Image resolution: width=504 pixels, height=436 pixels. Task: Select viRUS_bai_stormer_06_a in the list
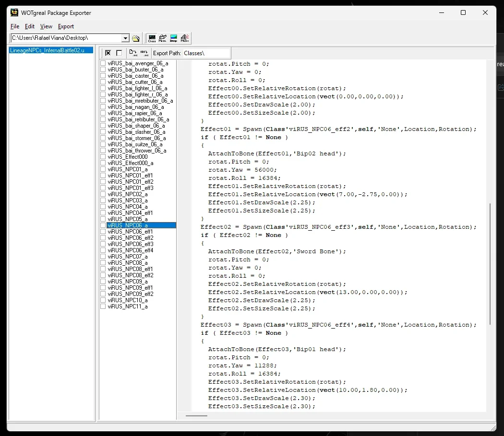[137, 138]
